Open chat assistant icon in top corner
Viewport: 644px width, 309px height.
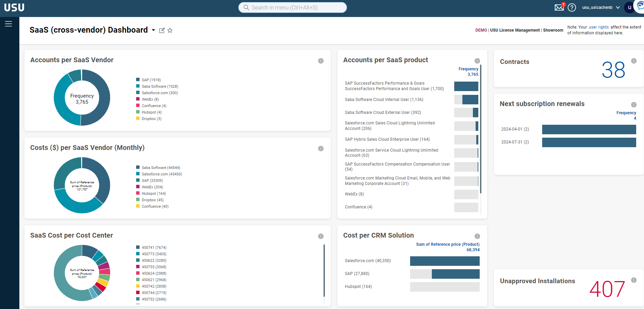640,5
